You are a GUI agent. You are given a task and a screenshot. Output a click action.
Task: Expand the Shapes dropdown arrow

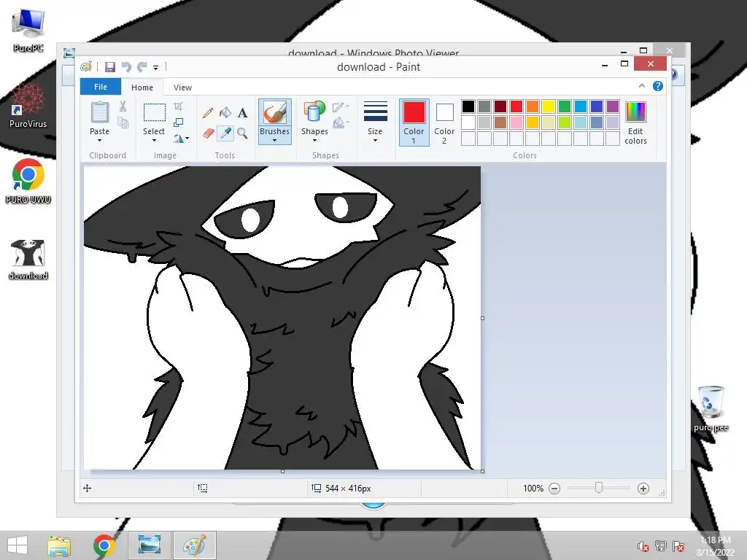(x=314, y=141)
